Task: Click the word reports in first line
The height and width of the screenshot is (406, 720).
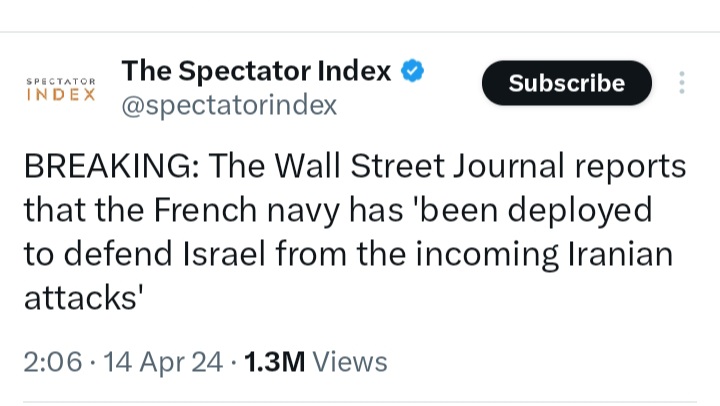Action: pyautogui.click(x=630, y=168)
